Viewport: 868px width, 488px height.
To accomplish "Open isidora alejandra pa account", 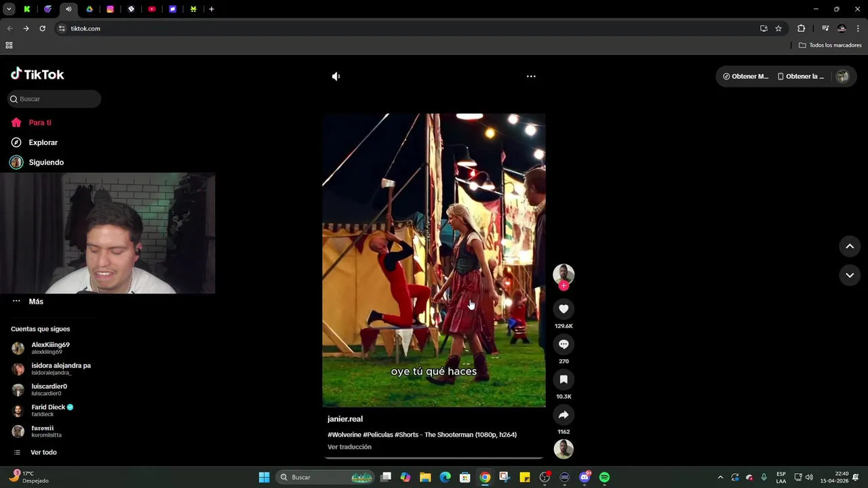I will (x=51, y=369).
